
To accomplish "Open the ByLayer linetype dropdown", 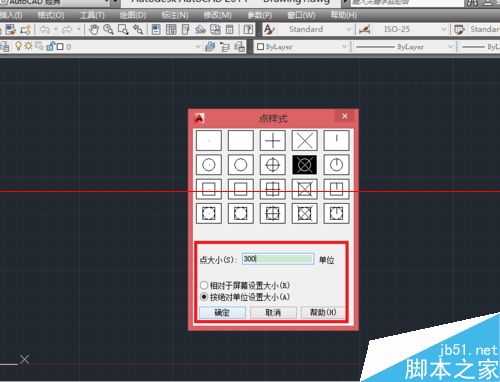I will click(450, 47).
